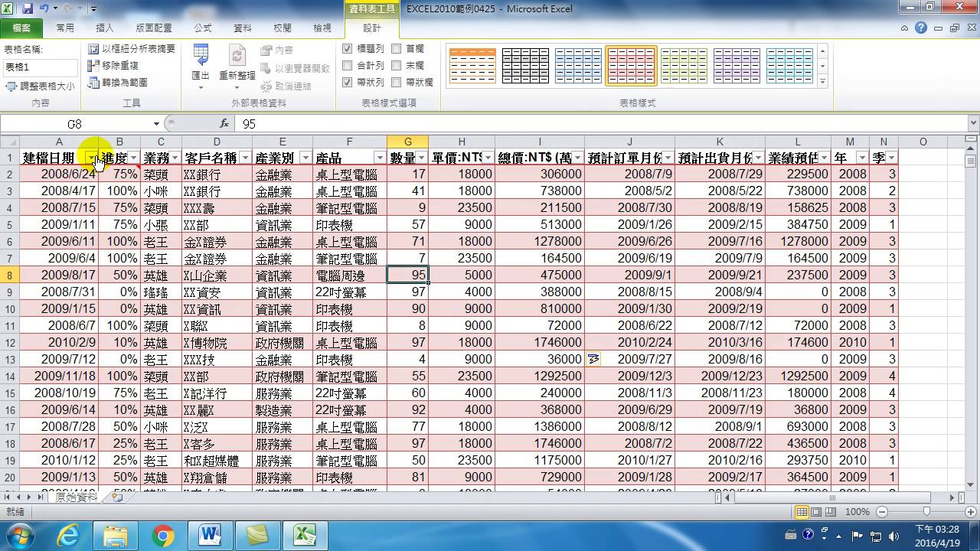Screen dimensions: 980x551
Task: Open the 業務 column filter dropdown
Action: coord(175,158)
